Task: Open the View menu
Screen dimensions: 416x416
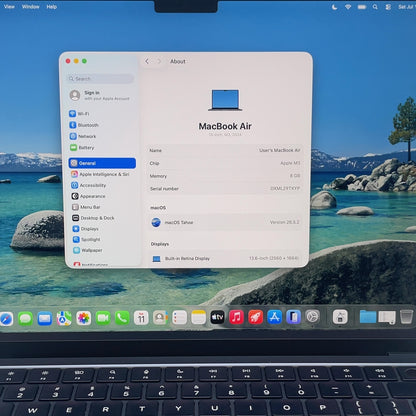Action: [x=9, y=6]
